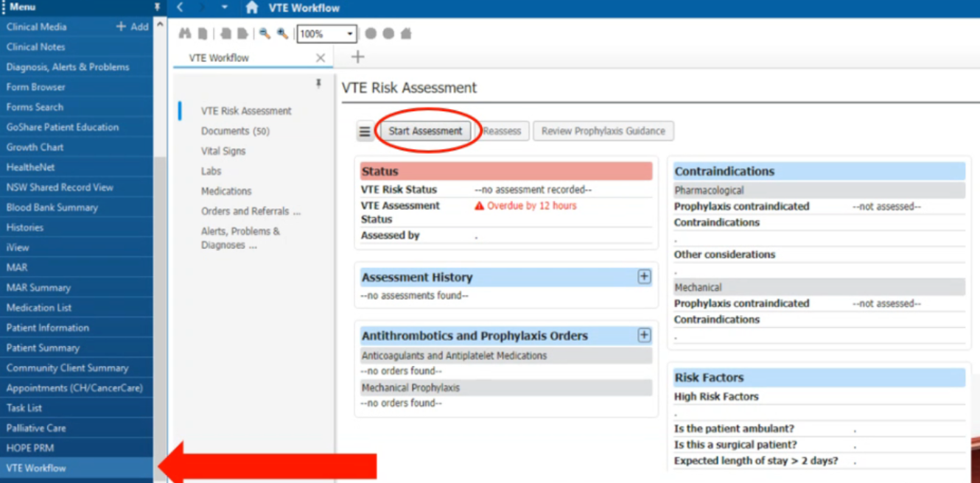Click the home icon in title bar
980x483 pixels.
[x=252, y=8]
